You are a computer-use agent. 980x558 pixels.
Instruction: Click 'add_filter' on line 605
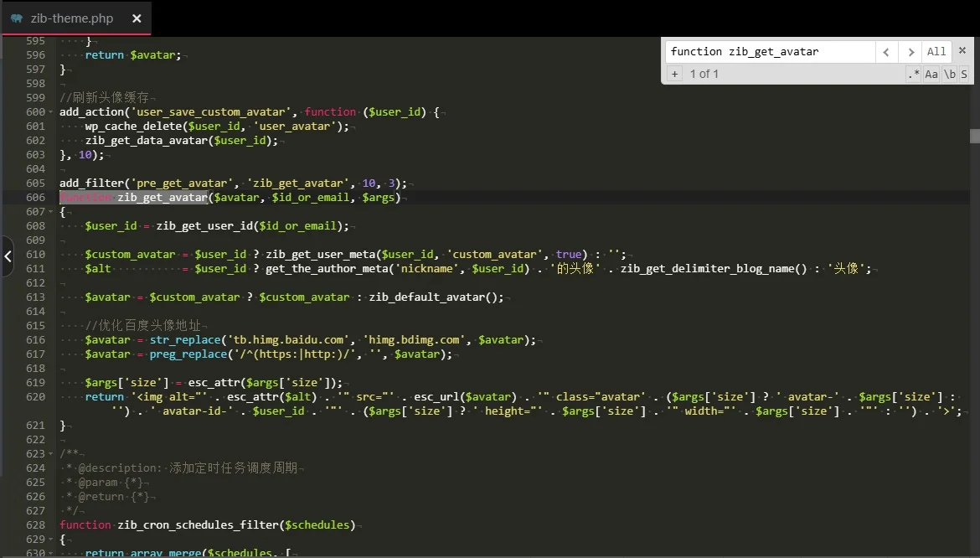92,183
